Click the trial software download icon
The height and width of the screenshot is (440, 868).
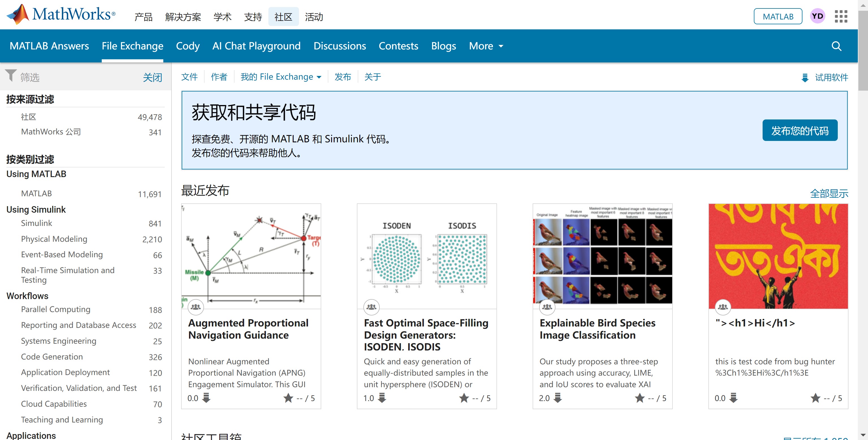(x=805, y=78)
